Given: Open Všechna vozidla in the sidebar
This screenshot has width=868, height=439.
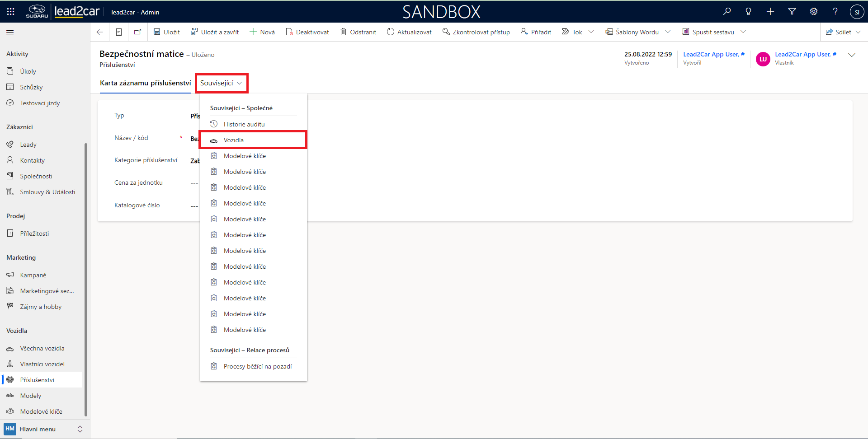Looking at the screenshot, I should tap(42, 348).
